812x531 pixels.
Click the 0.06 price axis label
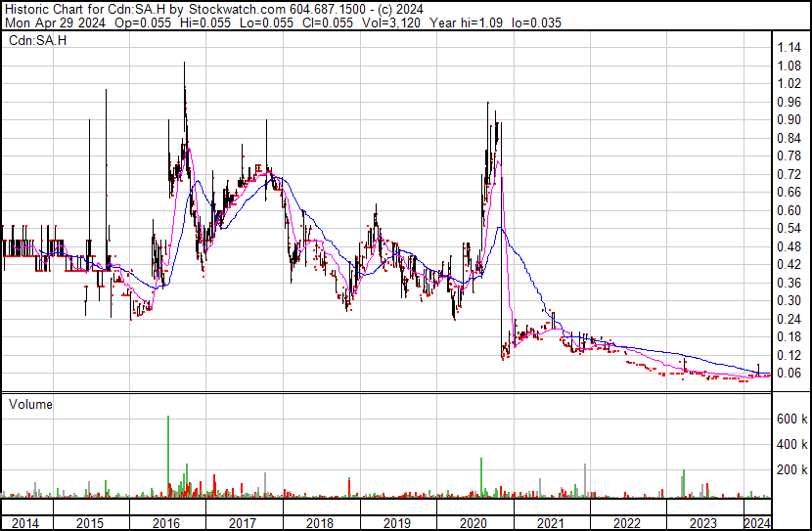[x=789, y=373]
